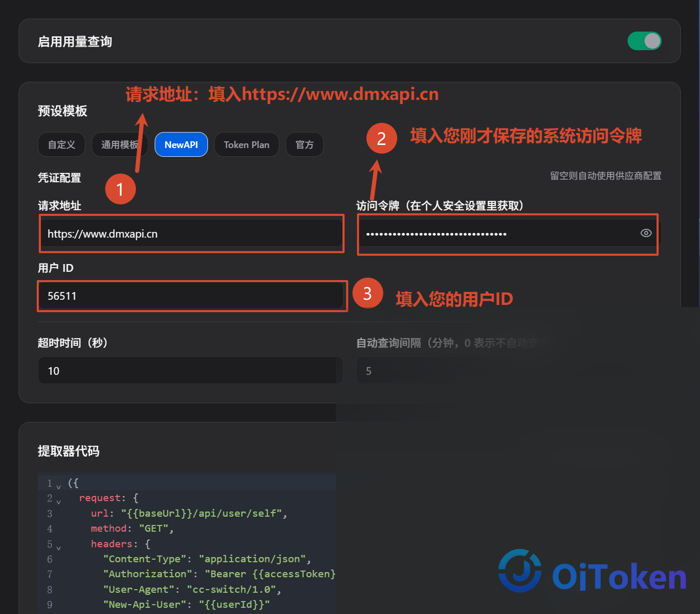Click the 凭证配置 heading
The image size is (700, 614).
(59, 178)
